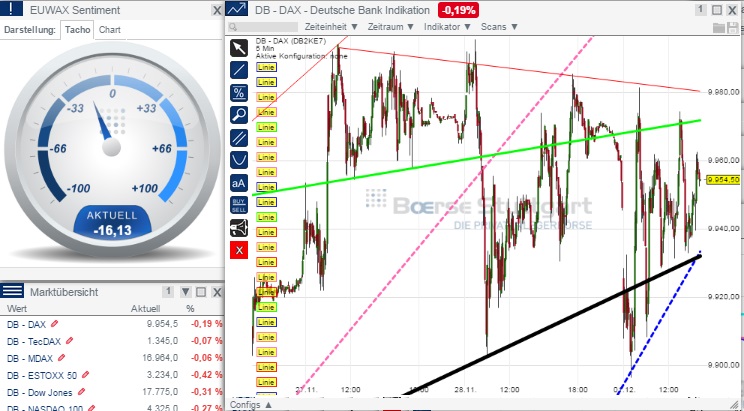Open the Scans dropdown

499,27
